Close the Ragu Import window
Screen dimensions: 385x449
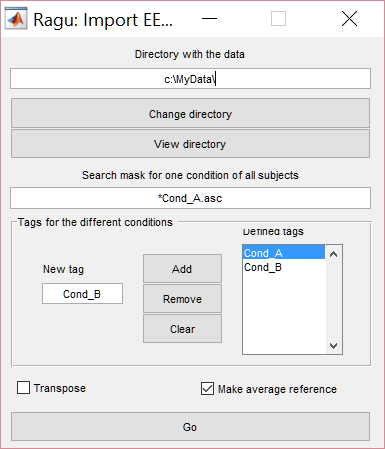[349, 19]
